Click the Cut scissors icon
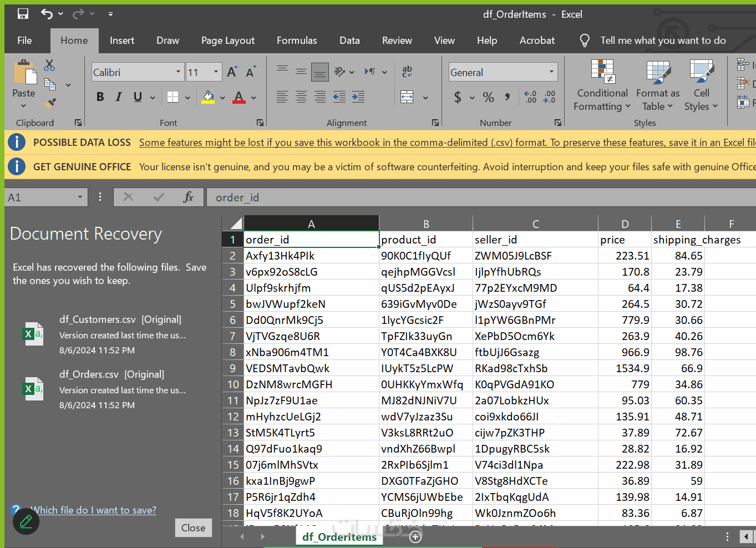 pyautogui.click(x=49, y=65)
